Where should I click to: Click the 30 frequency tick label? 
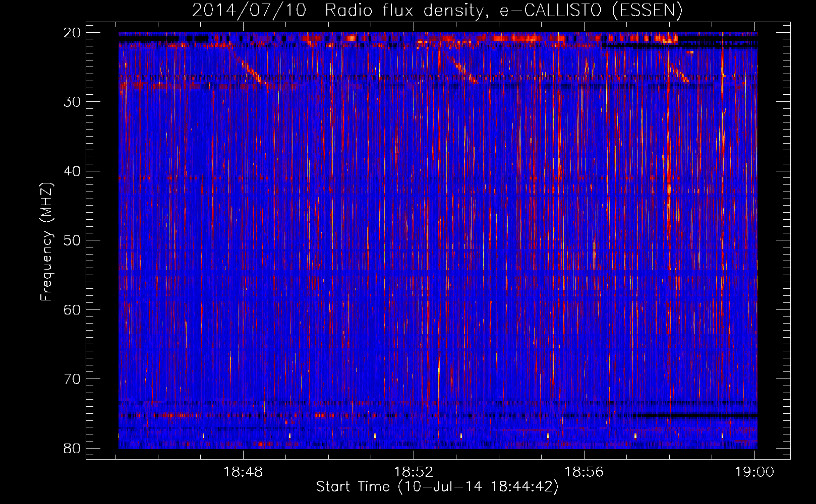click(x=72, y=102)
